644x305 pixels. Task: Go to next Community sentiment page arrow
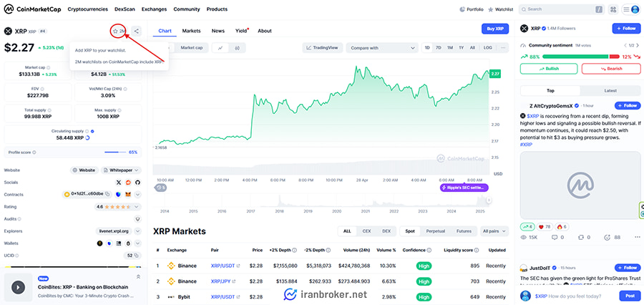638,45
